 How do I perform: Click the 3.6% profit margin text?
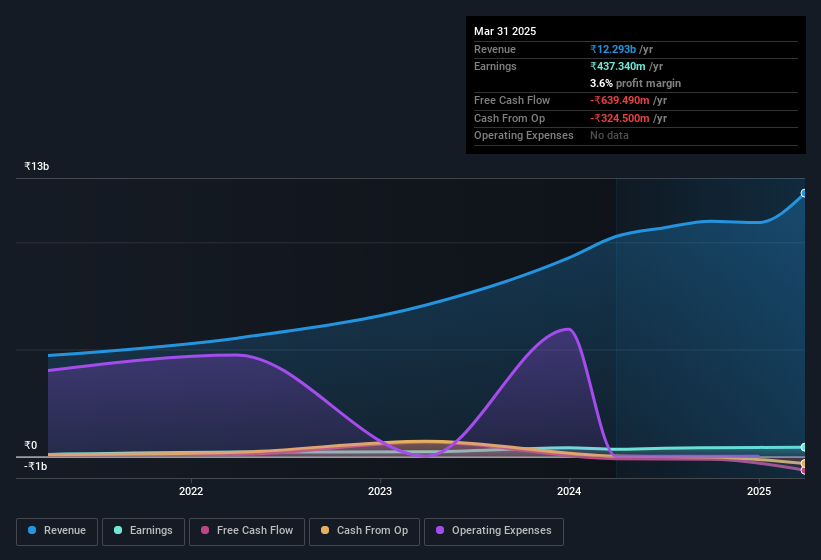pyautogui.click(x=635, y=83)
